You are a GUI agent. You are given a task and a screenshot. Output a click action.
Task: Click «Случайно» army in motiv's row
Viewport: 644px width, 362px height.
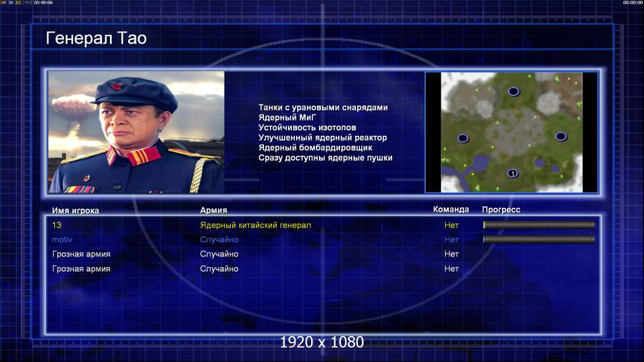219,240
